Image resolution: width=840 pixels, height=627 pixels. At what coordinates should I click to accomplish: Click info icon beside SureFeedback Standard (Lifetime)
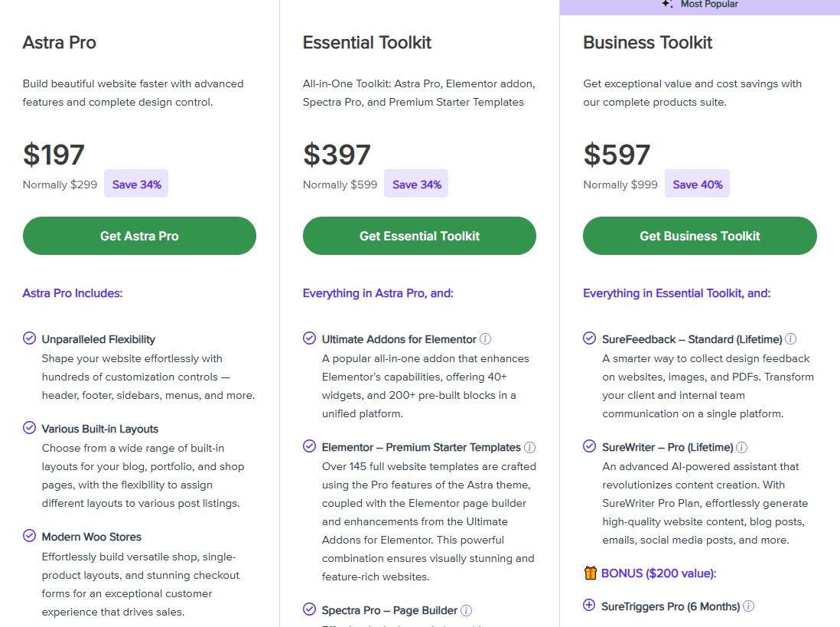(x=790, y=339)
